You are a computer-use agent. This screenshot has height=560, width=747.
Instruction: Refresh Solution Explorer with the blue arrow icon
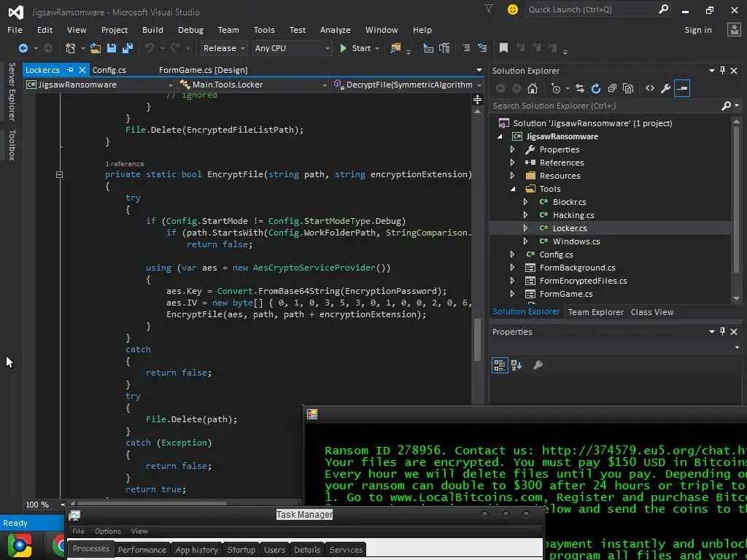click(x=595, y=88)
